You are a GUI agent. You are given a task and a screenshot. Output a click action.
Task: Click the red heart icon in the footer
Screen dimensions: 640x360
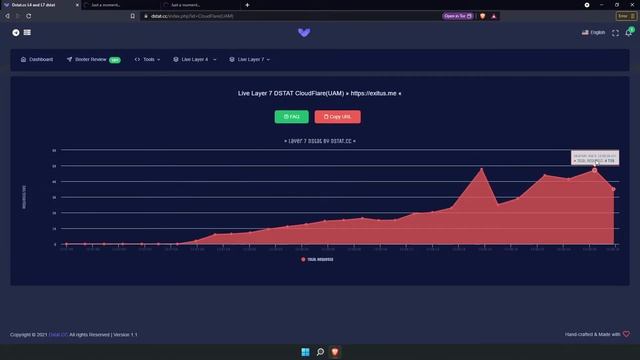coord(626,334)
